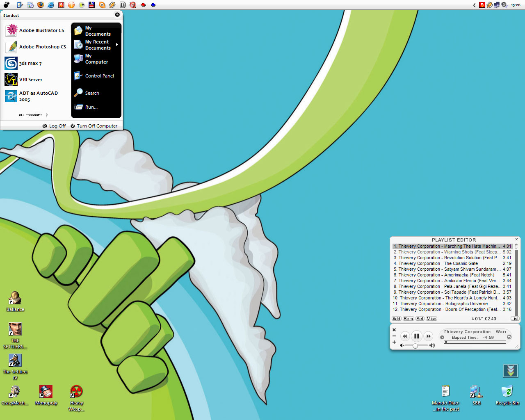Open Firefox from the top quick-launch bar
This screenshot has width=525, height=420.
[x=41, y=5]
